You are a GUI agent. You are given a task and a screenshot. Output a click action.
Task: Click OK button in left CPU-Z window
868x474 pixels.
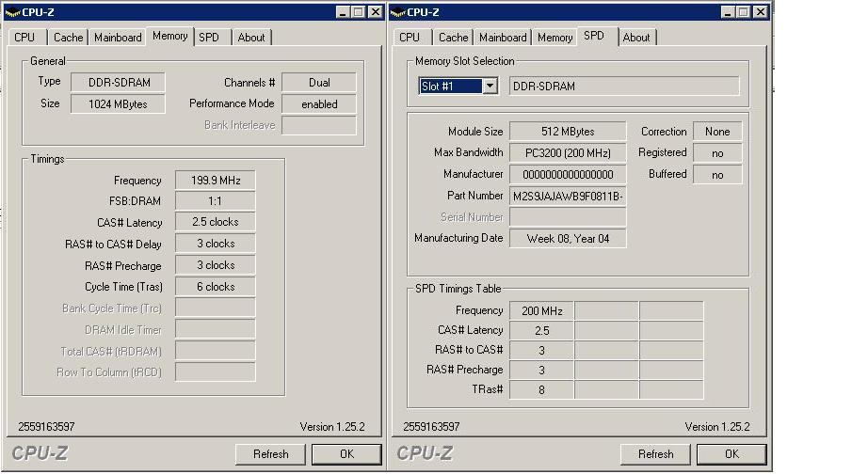click(x=346, y=454)
